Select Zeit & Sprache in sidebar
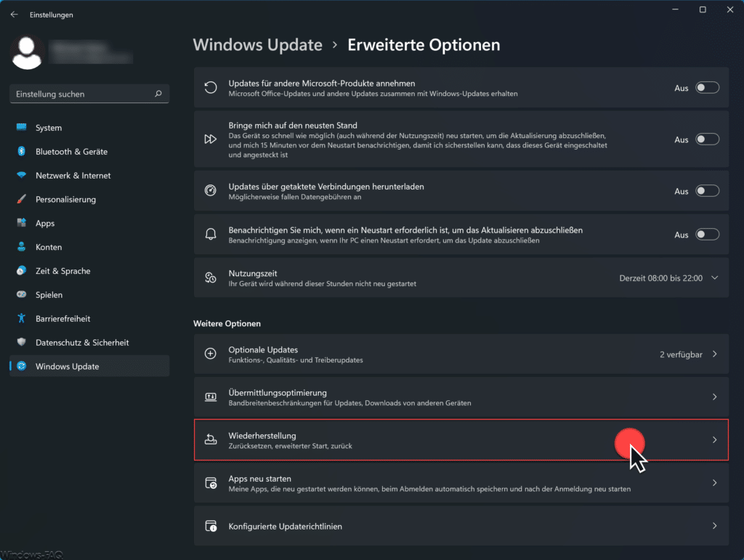 (x=89, y=271)
